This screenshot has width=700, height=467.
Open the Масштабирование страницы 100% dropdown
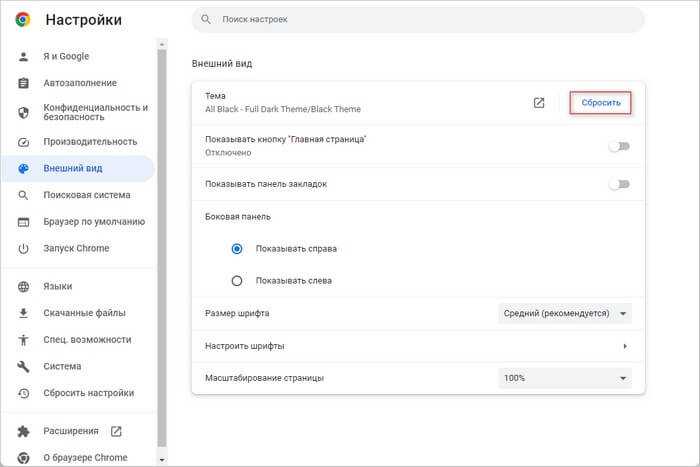coord(565,378)
